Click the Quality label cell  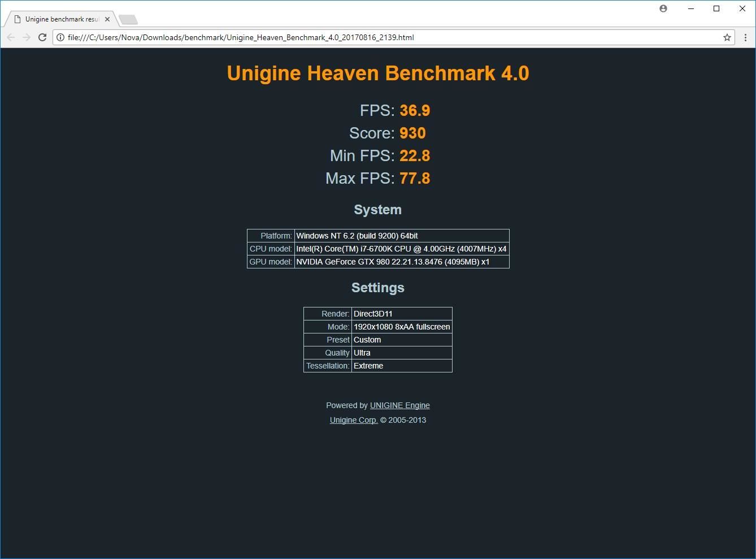[328, 353]
